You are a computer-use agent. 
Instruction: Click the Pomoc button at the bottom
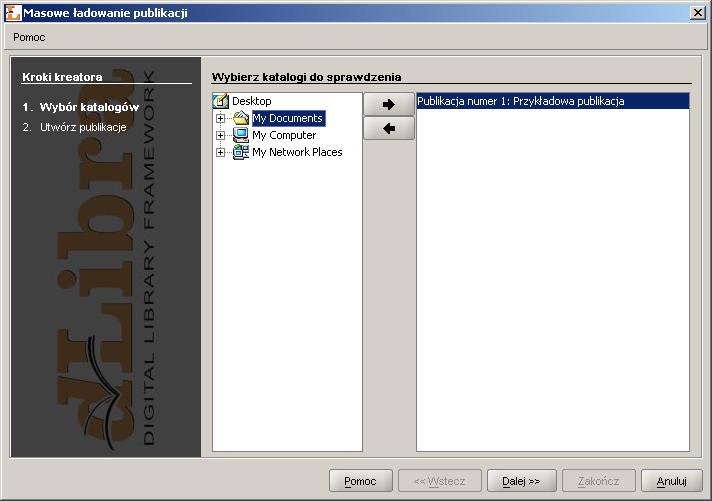tap(361, 481)
